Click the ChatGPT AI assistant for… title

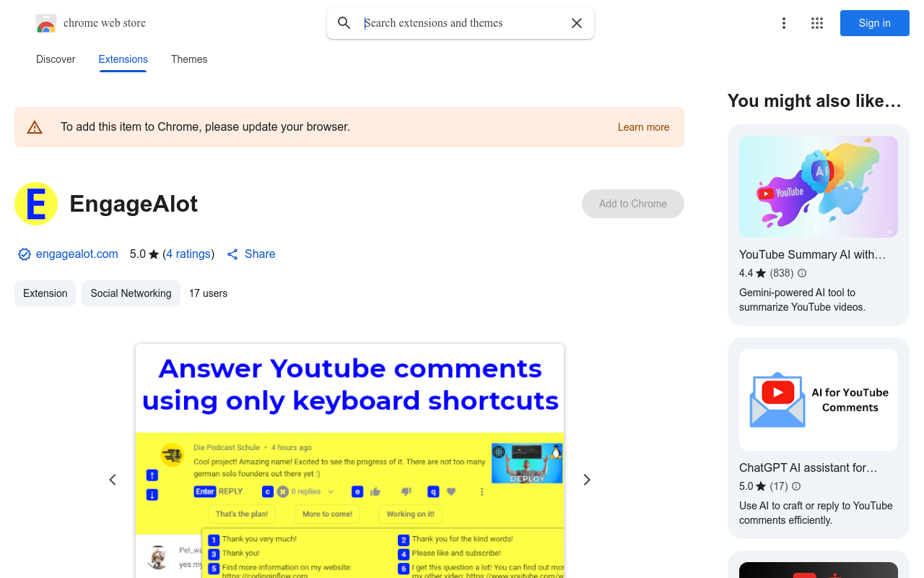(x=808, y=467)
